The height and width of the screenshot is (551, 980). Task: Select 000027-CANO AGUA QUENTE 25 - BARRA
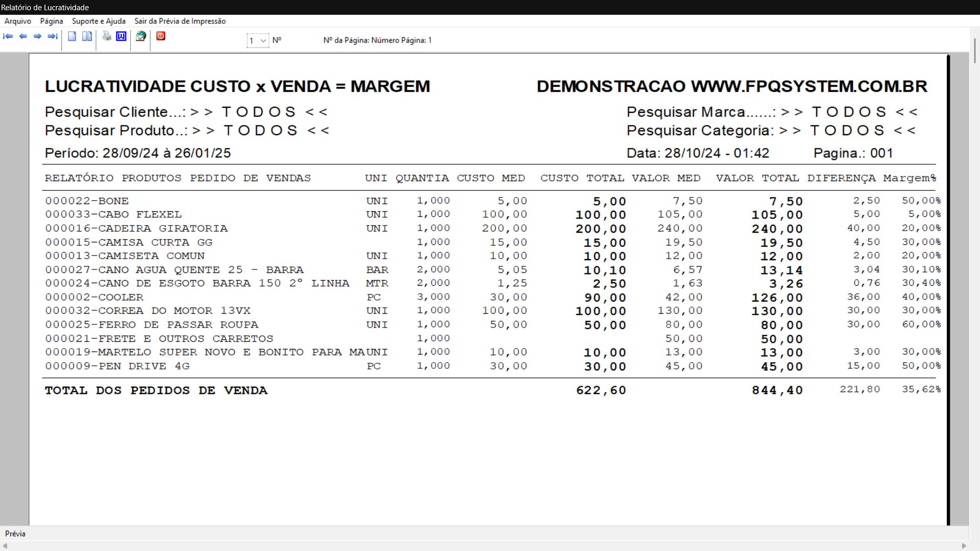(493, 269)
